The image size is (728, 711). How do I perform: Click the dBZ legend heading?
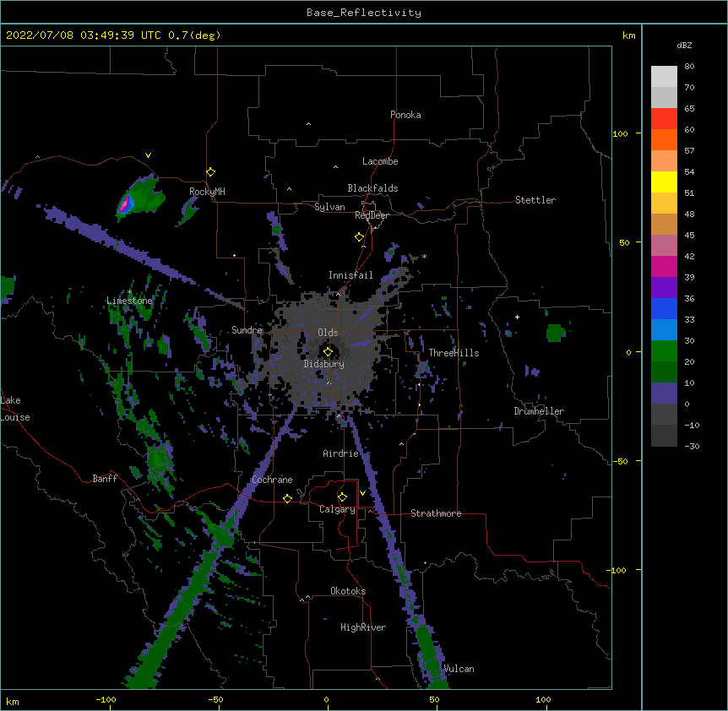684,45
